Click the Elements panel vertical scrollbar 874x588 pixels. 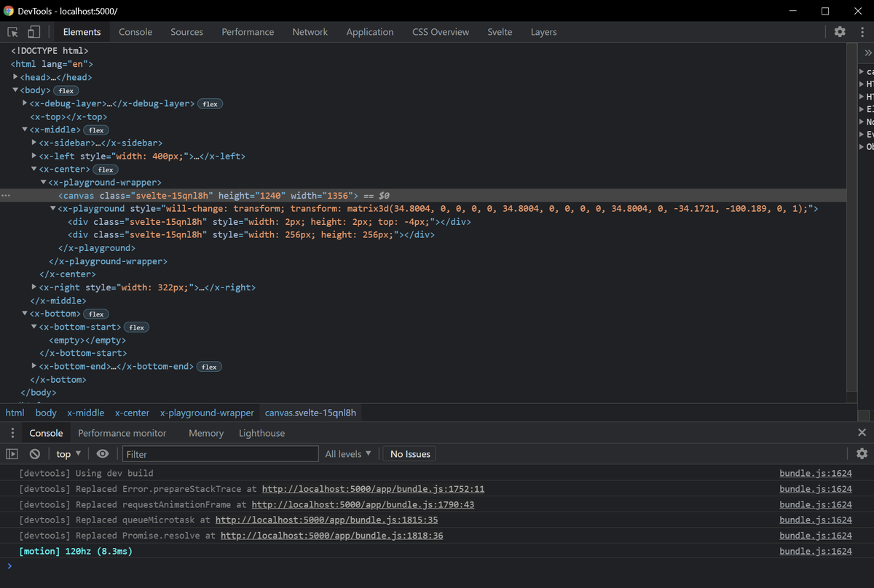pyautogui.click(x=851, y=218)
